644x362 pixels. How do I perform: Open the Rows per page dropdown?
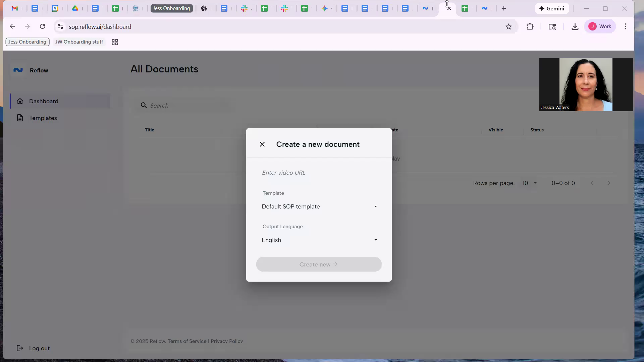(530, 183)
